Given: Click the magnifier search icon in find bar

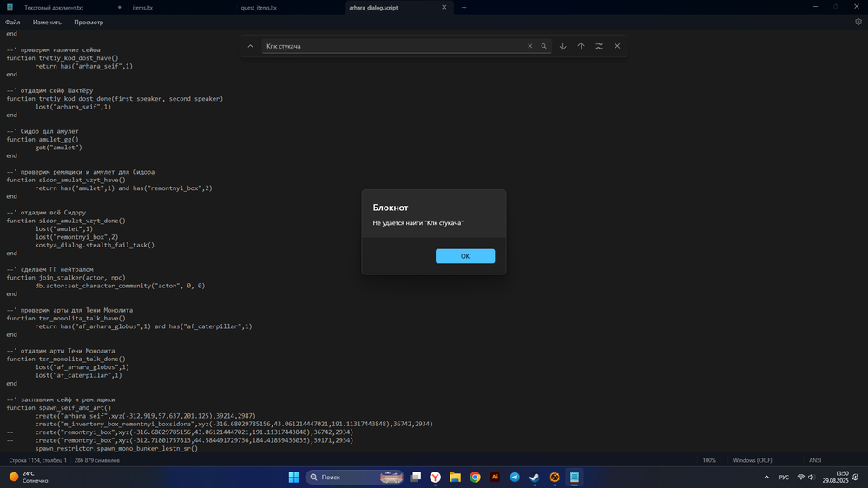Looking at the screenshot, I should click(543, 46).
